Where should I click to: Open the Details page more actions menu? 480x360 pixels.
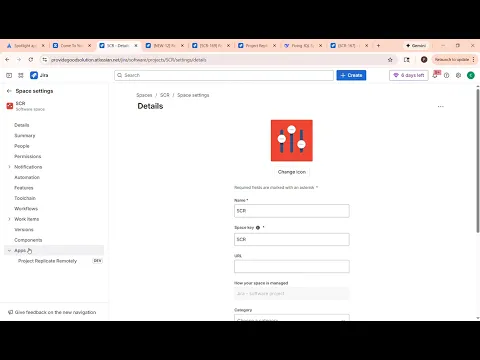click(441, 107)
